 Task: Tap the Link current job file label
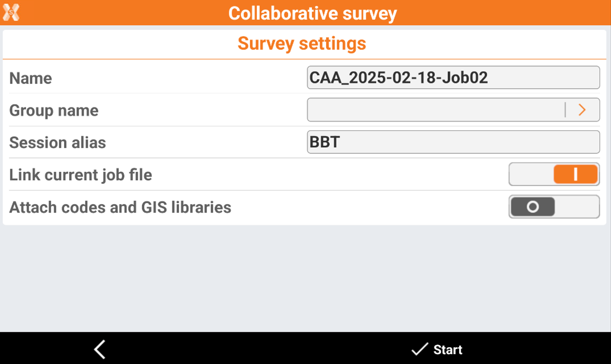(x=81, y=175)
